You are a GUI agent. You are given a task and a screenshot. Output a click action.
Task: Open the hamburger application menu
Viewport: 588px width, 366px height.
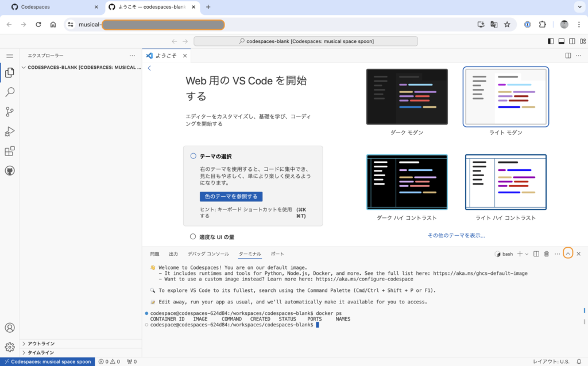[10, 56]
